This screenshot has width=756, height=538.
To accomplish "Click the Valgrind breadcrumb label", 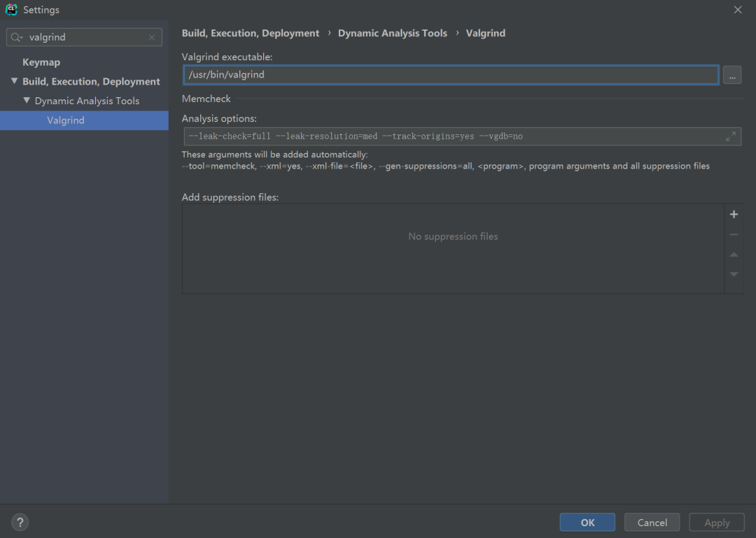I will 486,34.
